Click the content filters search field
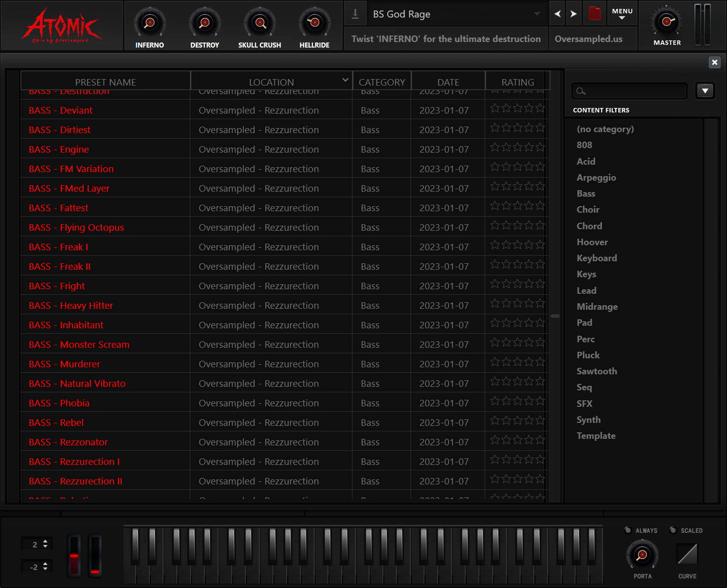The width and height of the screenshot is (727, 588). coord(629,91)
